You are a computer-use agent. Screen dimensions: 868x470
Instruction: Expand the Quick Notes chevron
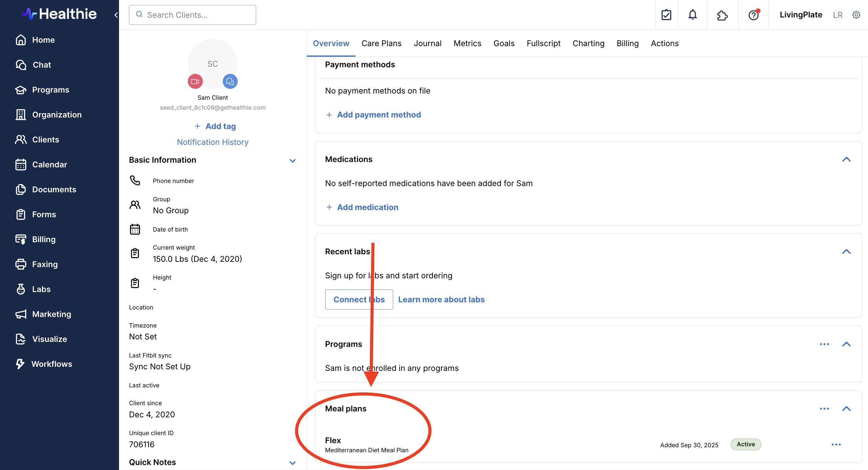(x=293, y=463)
